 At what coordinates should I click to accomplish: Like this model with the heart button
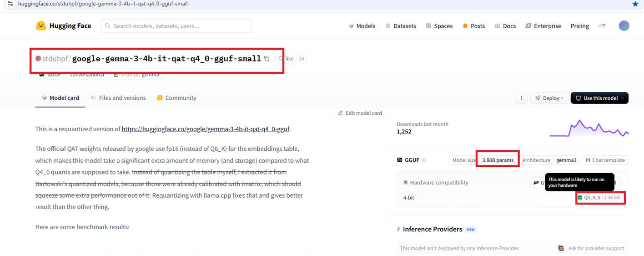[287, 58]
